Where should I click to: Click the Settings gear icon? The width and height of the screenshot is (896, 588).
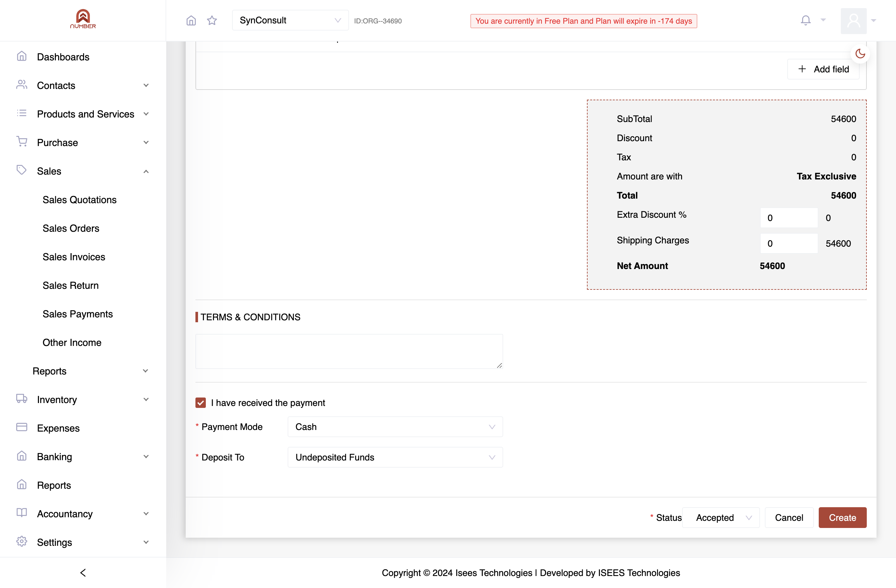[x=22, y=542]
